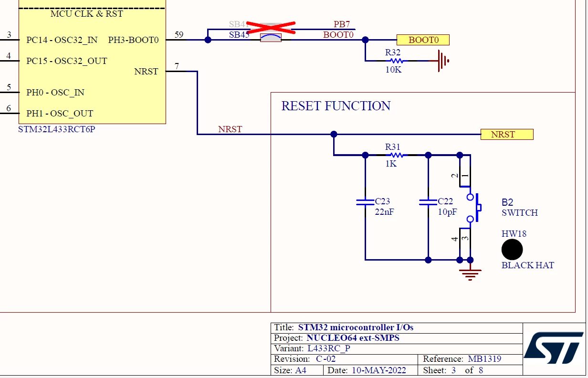588x378 pixels.
Task: Click the NRST pin label inside MCU
Action: pyautogui.click(x=146, y=72)
